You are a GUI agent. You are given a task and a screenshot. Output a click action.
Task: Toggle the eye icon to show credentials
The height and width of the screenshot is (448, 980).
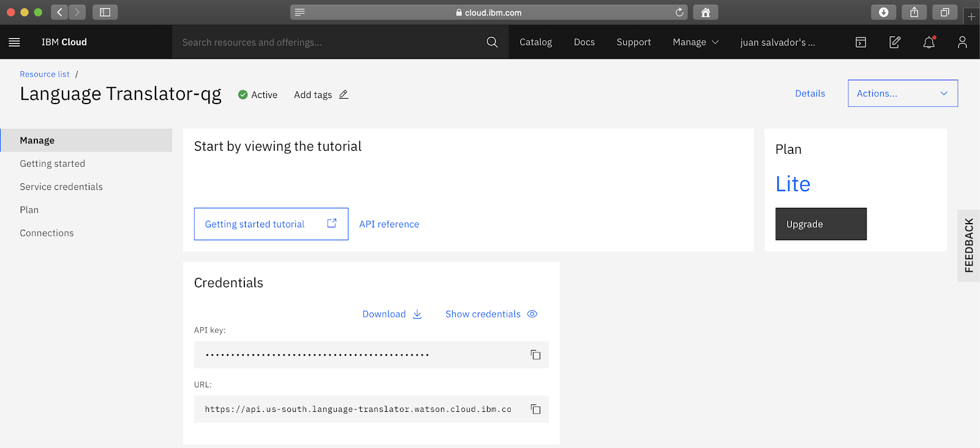coord(532,314)
